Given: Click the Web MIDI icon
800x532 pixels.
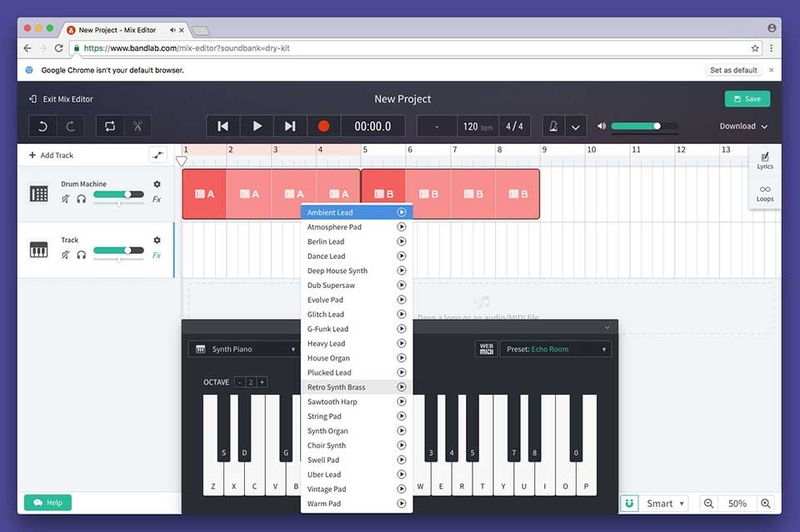Looking at the screenshot, I should [486, 349].
